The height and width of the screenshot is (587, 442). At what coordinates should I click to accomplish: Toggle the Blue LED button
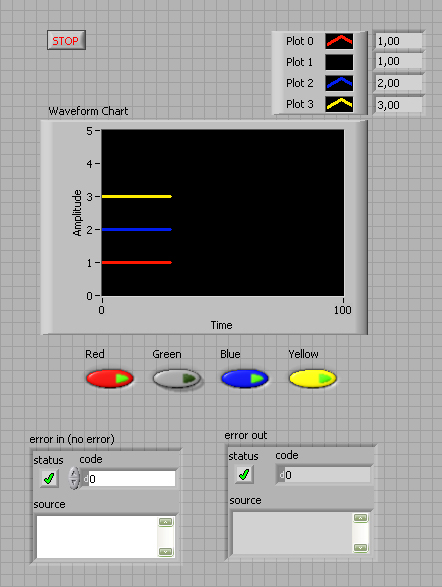coord(245,378)
